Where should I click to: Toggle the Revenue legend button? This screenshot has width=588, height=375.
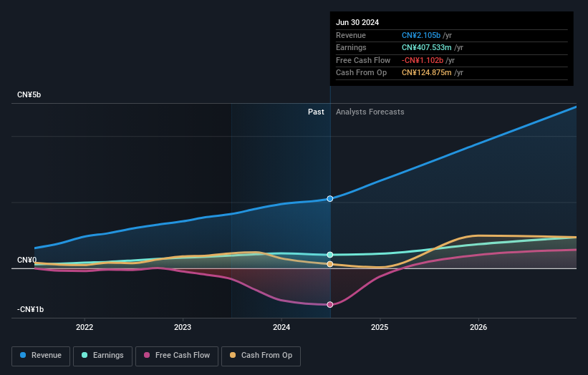click(x=41, y=356)
